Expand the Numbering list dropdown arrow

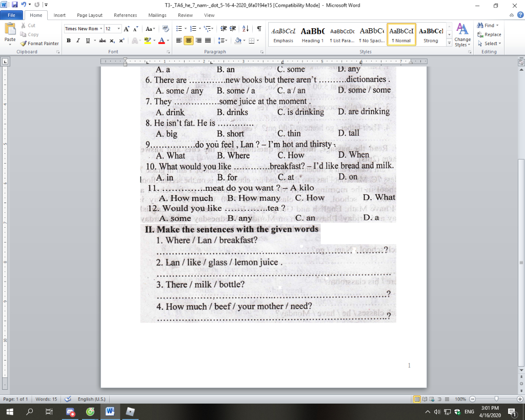(199, 29)
